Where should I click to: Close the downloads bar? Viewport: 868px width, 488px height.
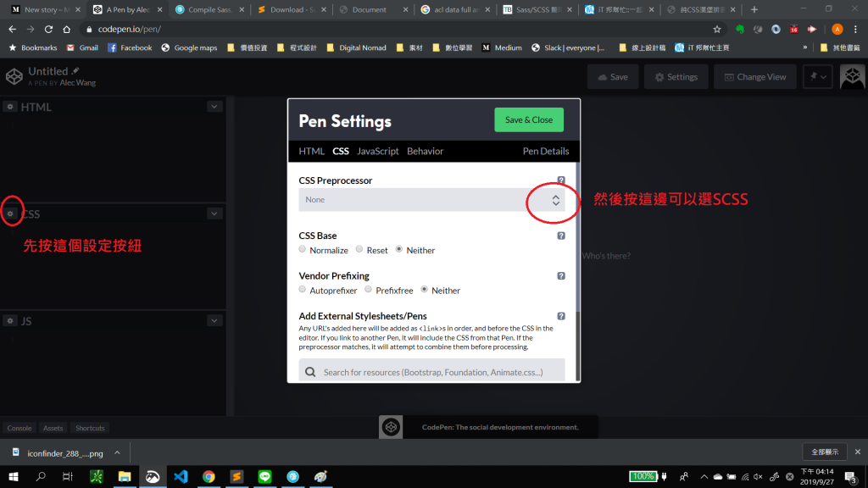(x=858, y=452)
